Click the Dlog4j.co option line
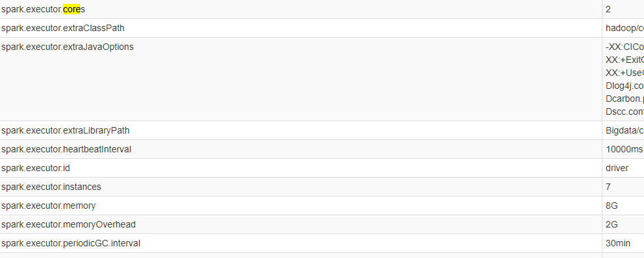This screenshot has width=644, height=258. (625, 86)
